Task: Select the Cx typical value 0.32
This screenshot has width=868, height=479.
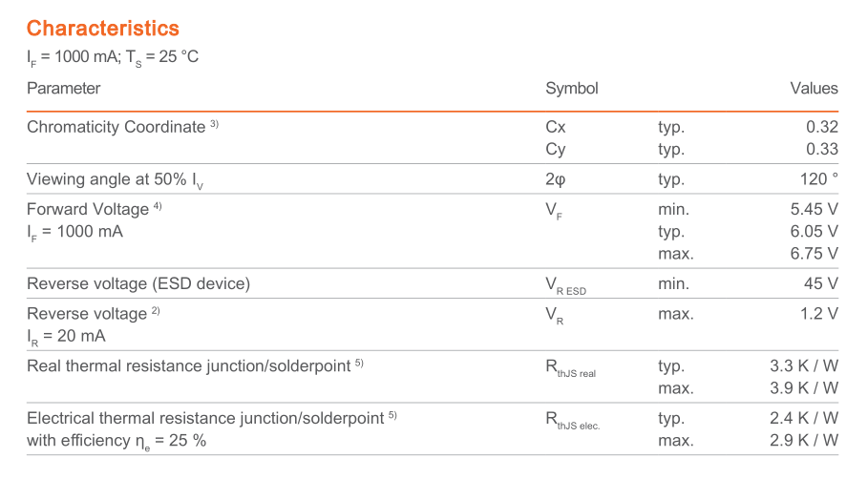Action: [821, 127]
